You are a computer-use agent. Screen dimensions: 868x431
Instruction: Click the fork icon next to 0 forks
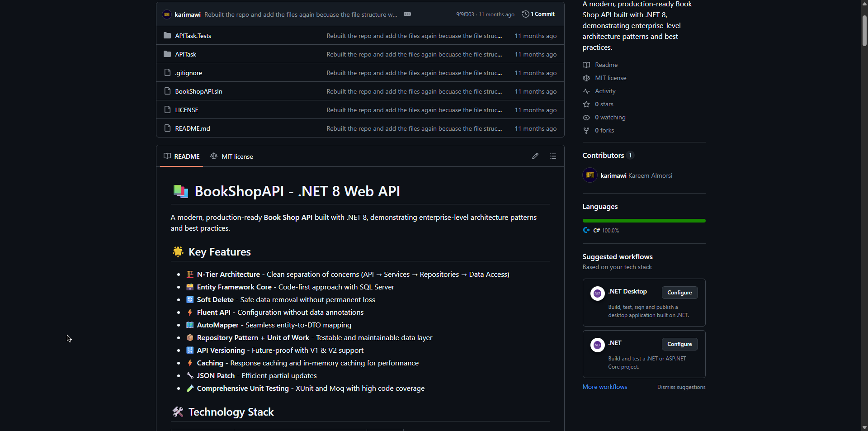(x=586, y=130)
